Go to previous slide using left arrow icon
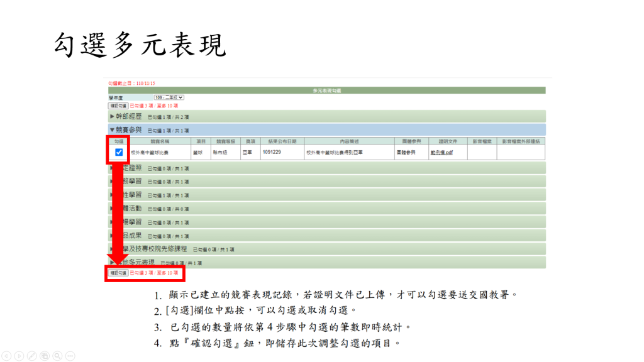The image size is (644, 362). 7,356
